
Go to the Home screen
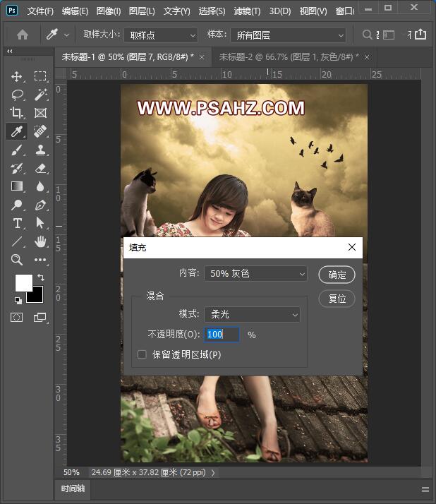[23, 35]
